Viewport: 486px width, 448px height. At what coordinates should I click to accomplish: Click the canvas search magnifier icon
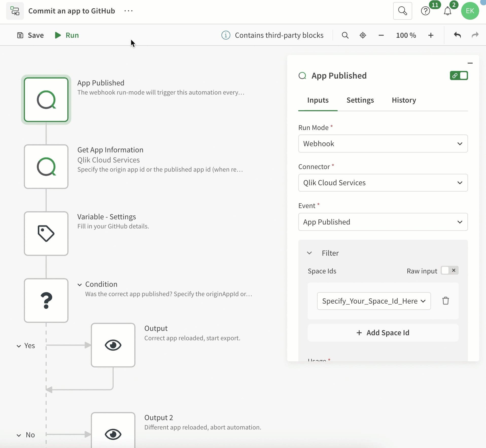[x=345, y=35]
